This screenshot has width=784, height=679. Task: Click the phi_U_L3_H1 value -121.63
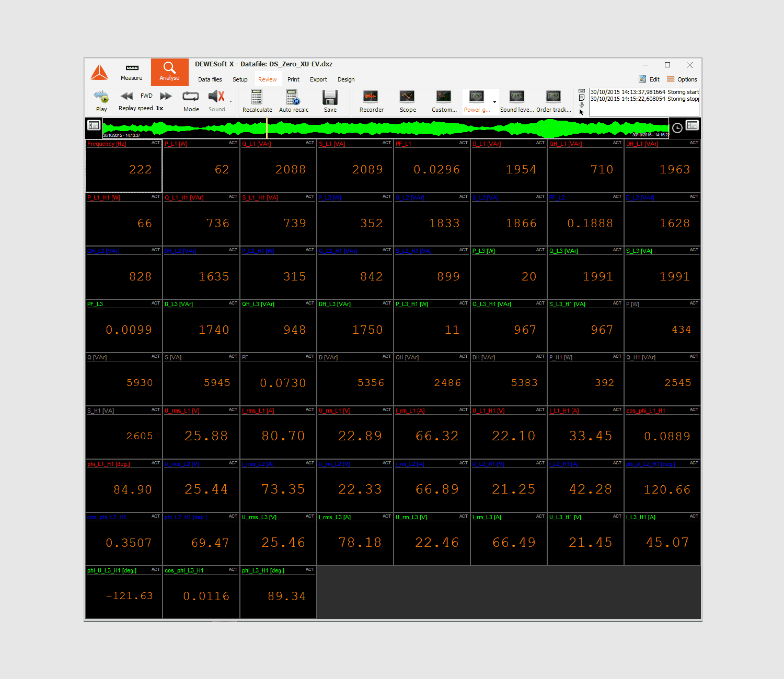click(129, 596)
